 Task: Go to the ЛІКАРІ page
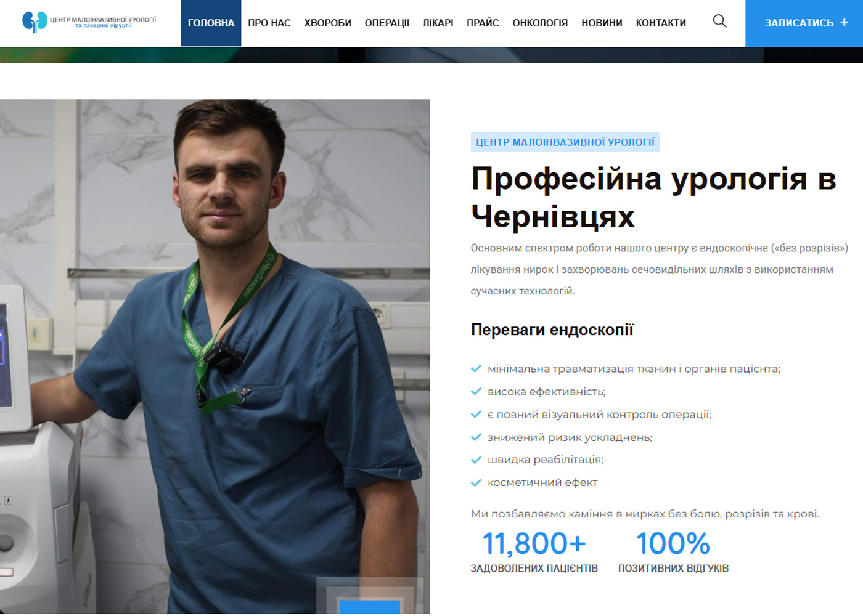[438, 23]
